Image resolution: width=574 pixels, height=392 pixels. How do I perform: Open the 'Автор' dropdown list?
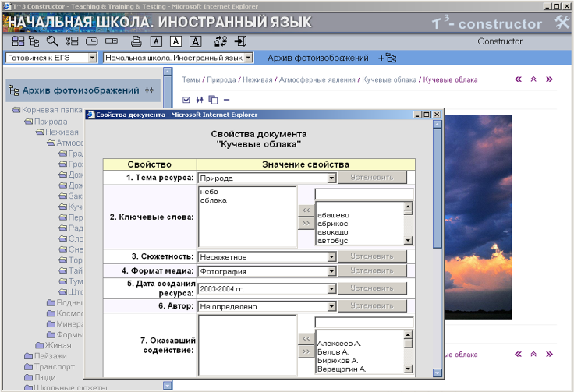pos(331,306)
